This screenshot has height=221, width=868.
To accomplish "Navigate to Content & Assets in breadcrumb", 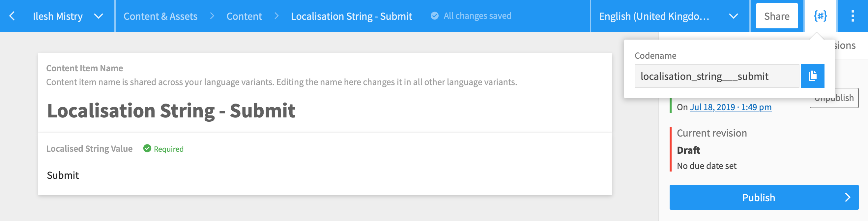I will 160,16.
